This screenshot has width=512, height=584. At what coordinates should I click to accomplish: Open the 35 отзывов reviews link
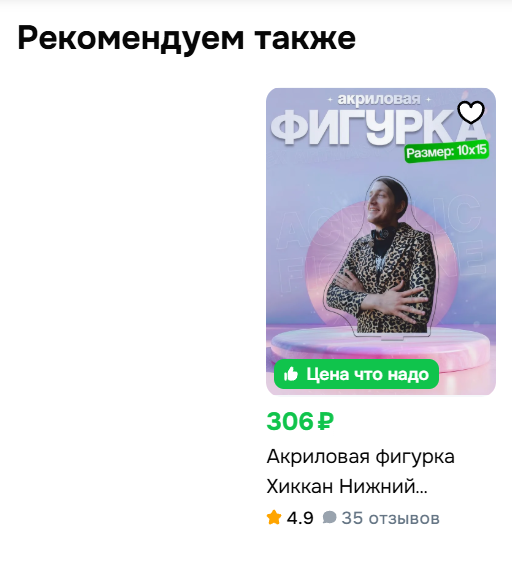[391, 518]
